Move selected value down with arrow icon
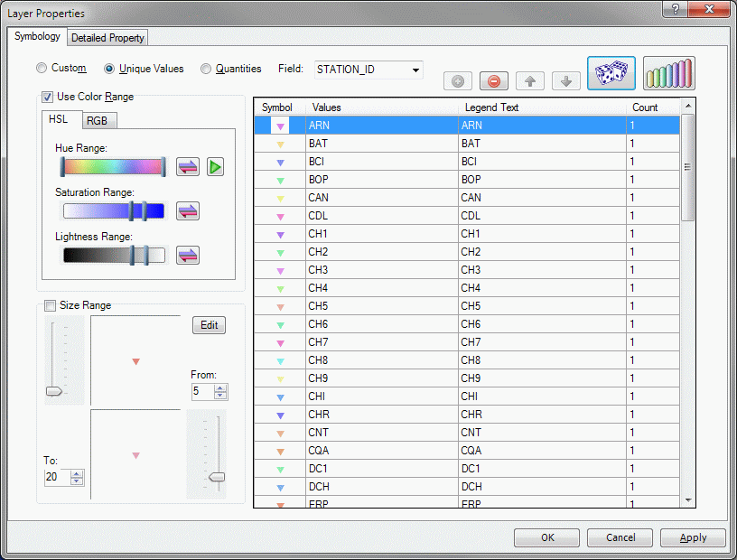The height and width of the screenshot is (560, 737). coord(566,81)
